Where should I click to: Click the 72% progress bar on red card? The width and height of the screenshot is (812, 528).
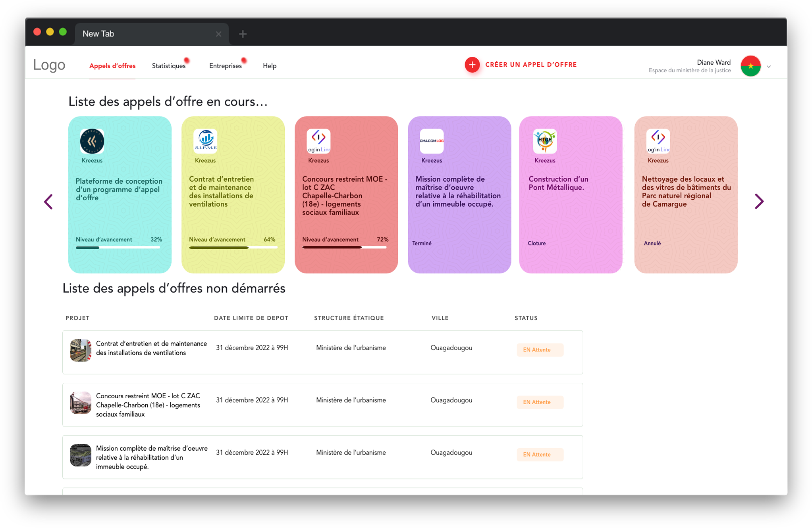pyautogui.click(x=344, y=247)
